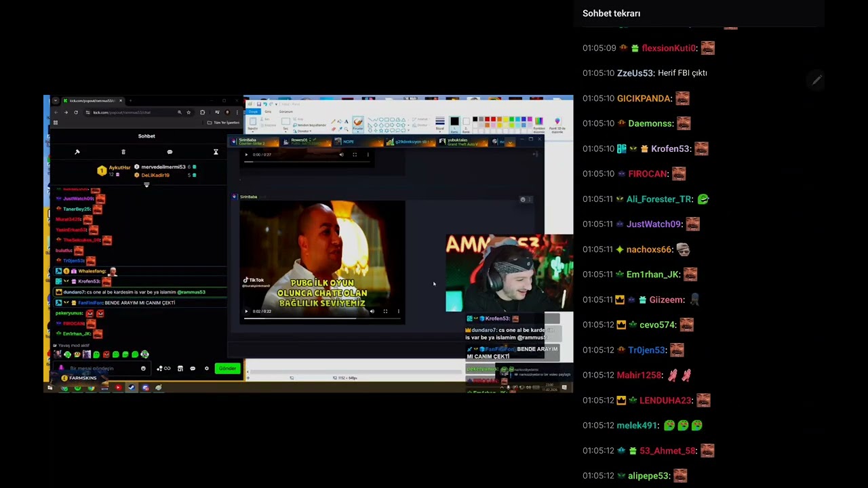Click Yeniden boyutlandır in Paint
Viewport: 868px width, 488px height.
pos(310,125)
